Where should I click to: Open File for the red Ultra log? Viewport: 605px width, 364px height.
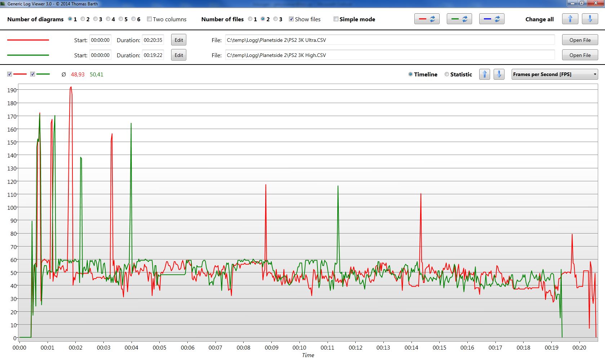tap(580, 40)
